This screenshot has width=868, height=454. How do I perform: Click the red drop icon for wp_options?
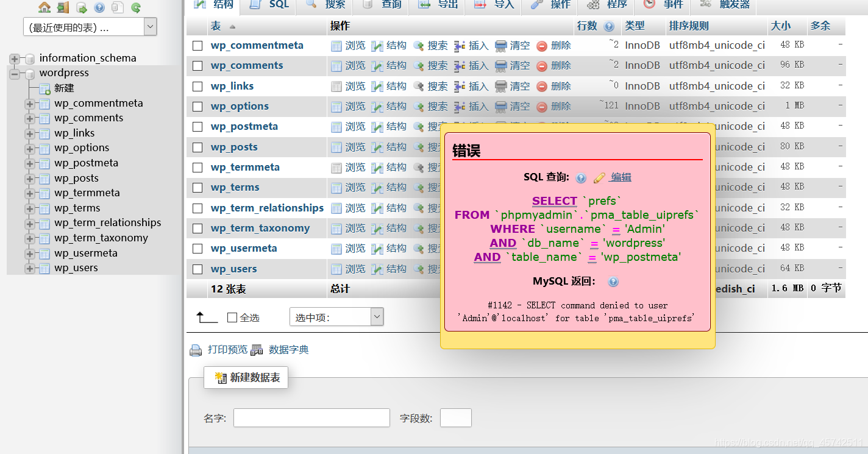click(542, 107)
